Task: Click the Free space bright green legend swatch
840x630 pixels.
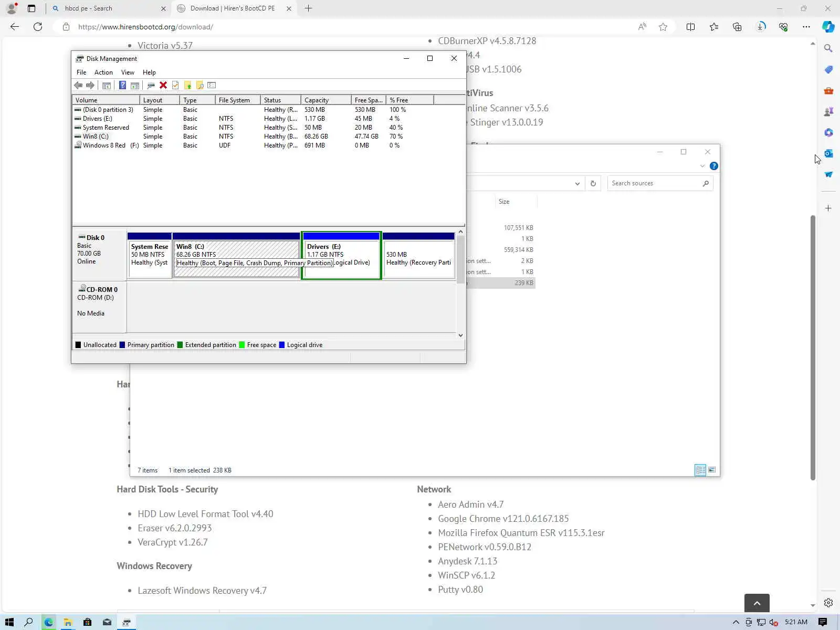Action: pos(242,345)
